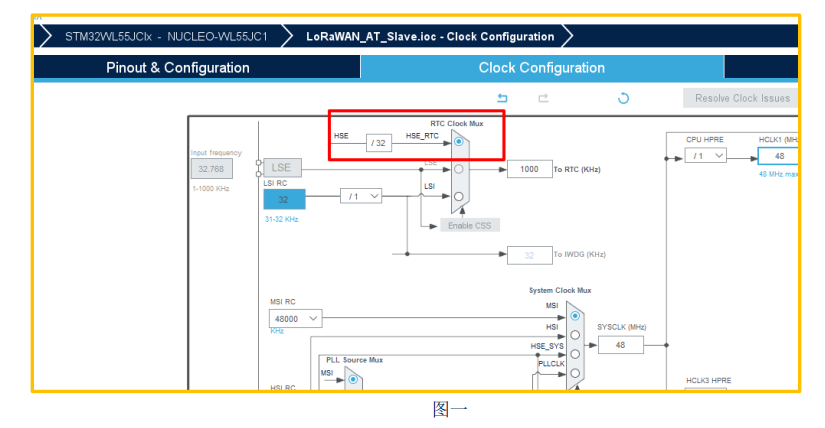Viewport: 825px width, 428px height.
Task: Select LSE input in RTC Clock Mux
Action: [459, 169]
